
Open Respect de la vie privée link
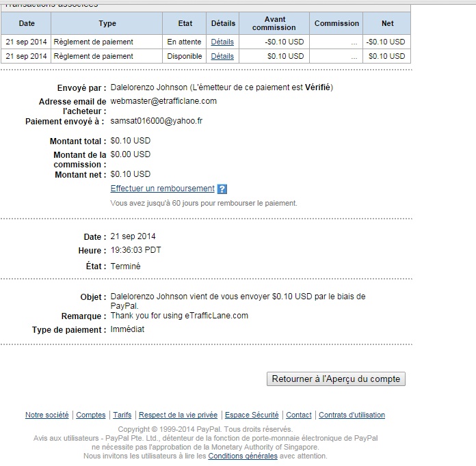(x=178, y=415)
